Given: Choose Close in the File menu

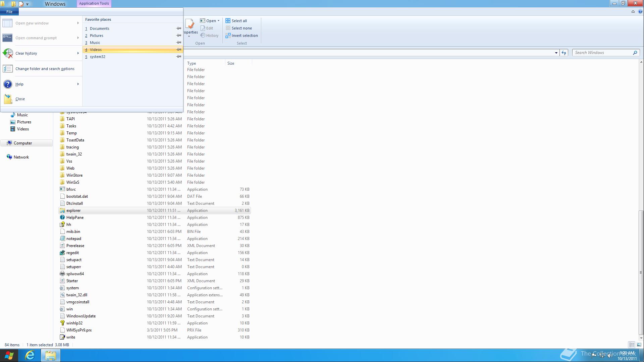Looking at the screenshot, I should click(x=41, y=99).
